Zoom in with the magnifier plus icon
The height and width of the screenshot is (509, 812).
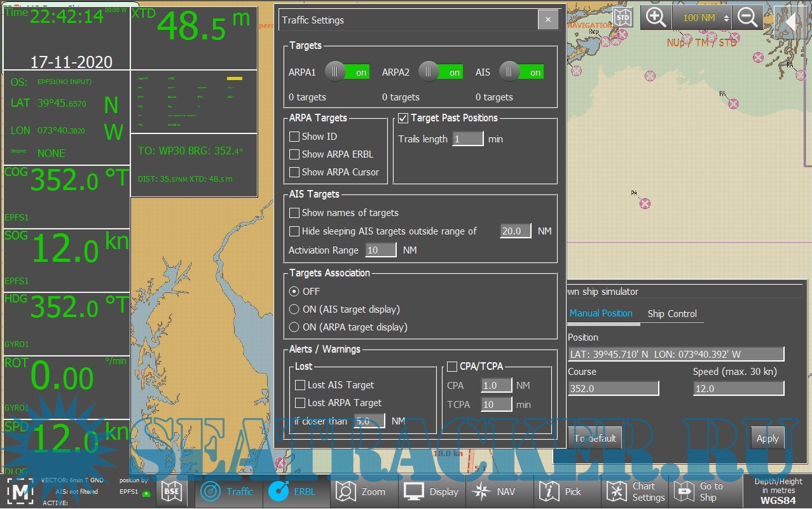(x=656, y=18)
